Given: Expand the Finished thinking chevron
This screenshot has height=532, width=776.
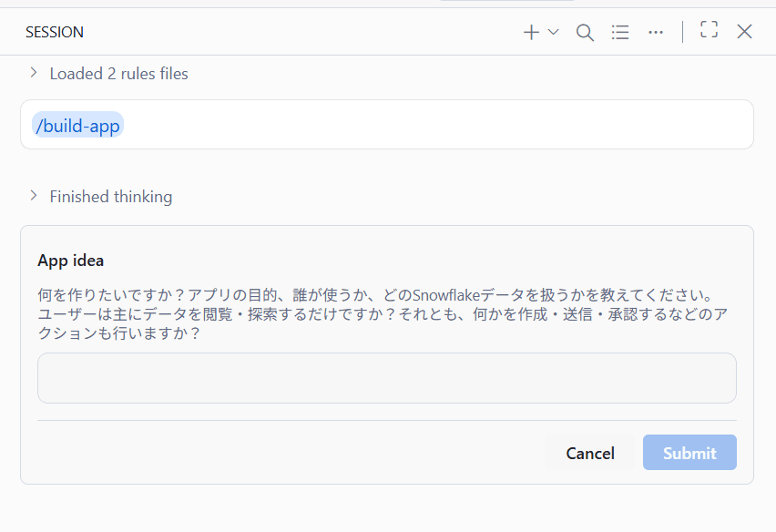Looking at the screenshot, I should click(33, 196).
